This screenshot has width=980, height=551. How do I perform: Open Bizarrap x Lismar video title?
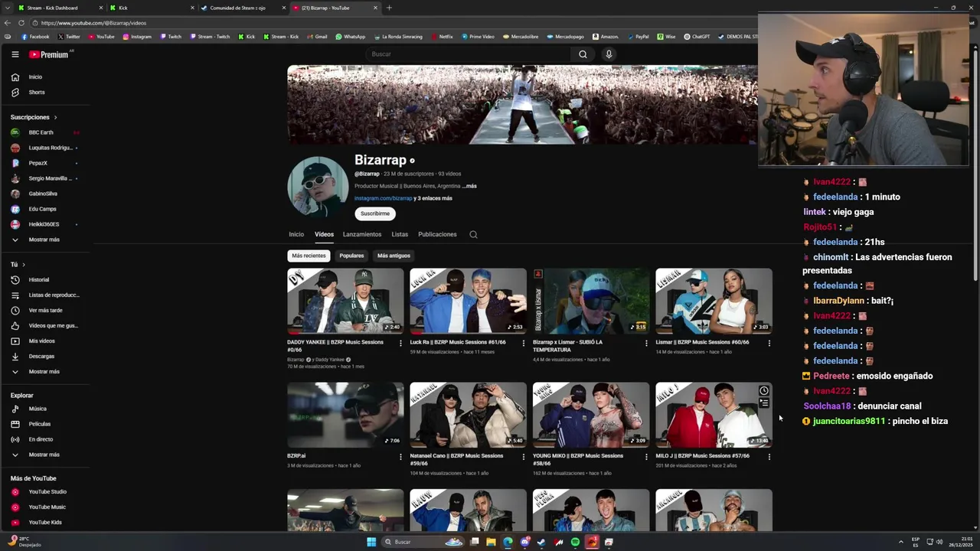(567, 346)
